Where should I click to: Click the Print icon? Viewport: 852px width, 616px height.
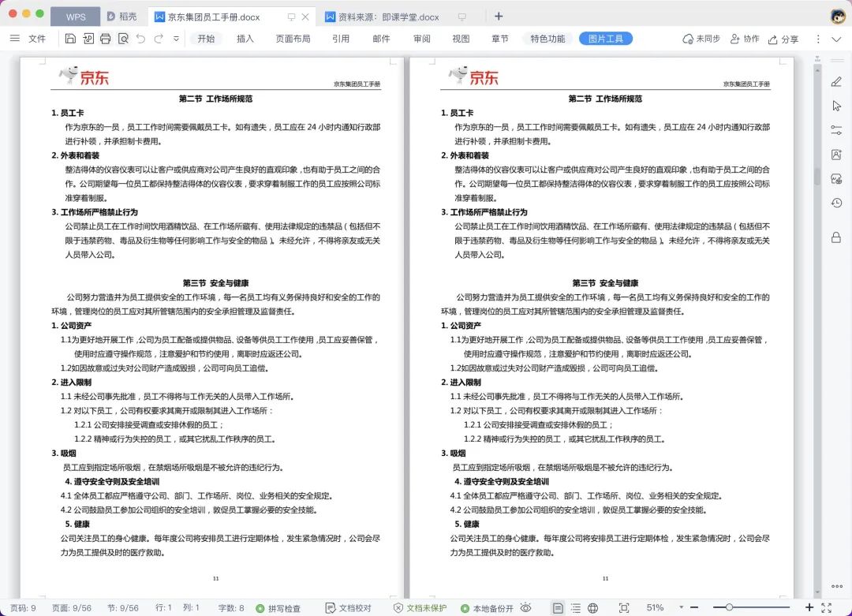[x=105, y=39]
